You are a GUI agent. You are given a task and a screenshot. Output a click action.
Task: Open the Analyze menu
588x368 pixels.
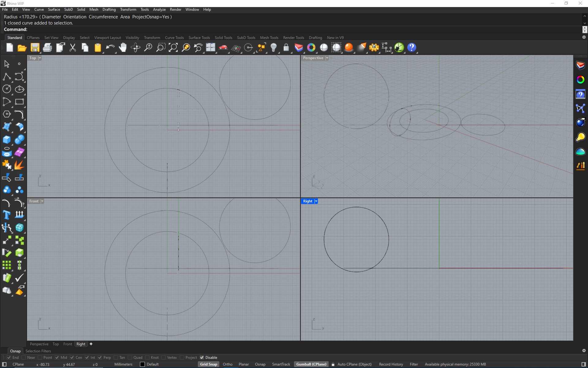click(159, 10)
